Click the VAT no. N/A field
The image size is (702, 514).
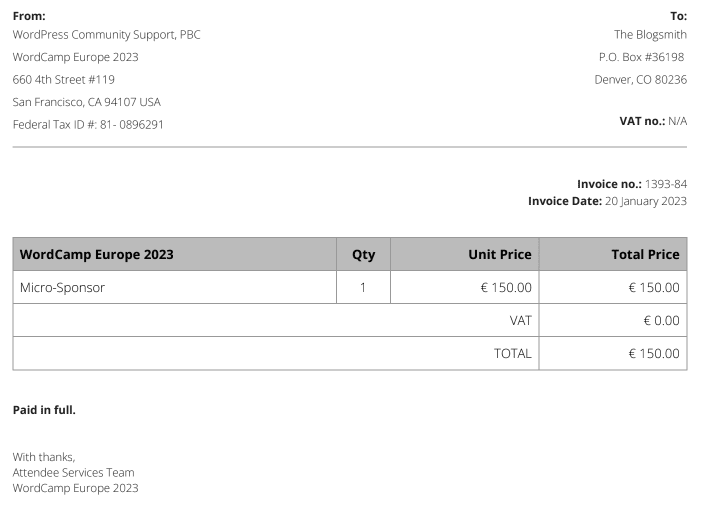click(x=653, y=121)
